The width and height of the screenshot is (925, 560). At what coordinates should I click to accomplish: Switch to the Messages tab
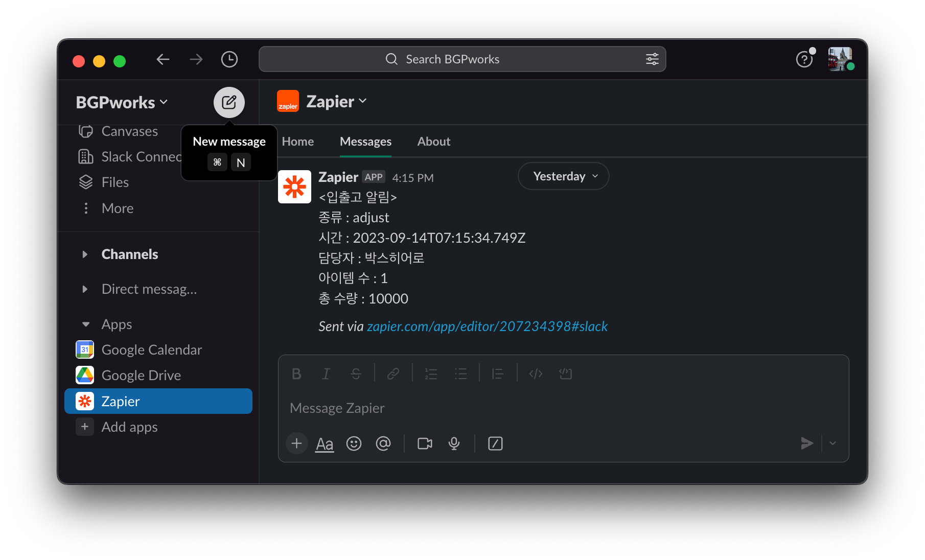(366, 142)
